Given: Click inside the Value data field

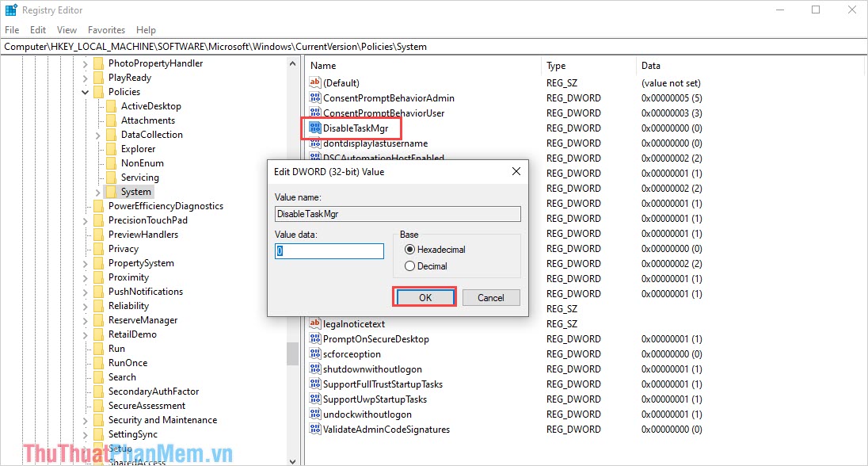Looking at the screenshot, I should pos(329,250).
